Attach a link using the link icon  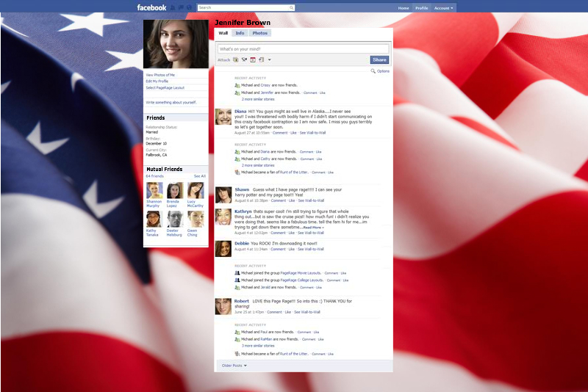(x=262, y=59)
